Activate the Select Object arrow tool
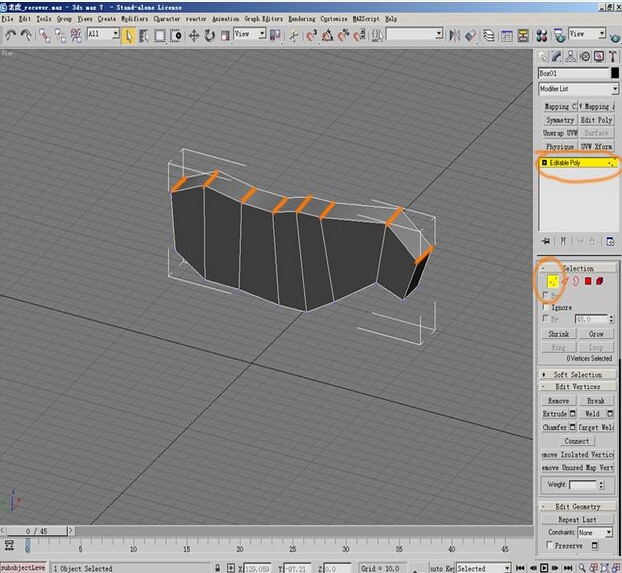 pos(129,36)
